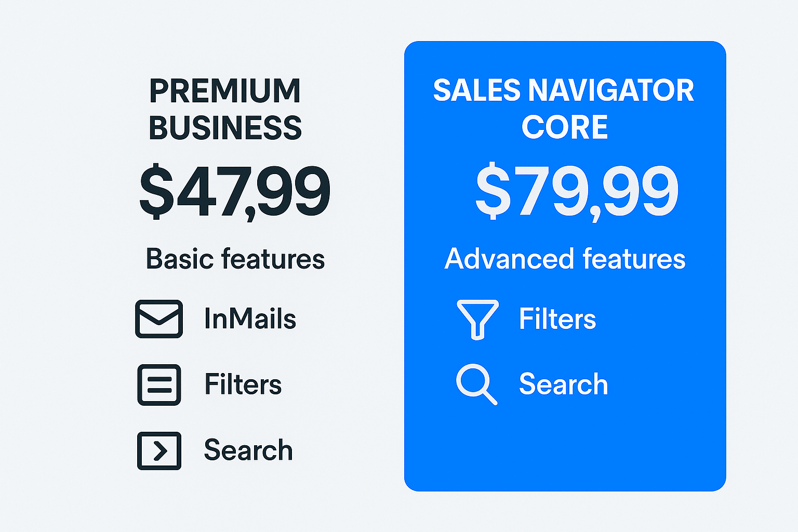Click the Basic features subtitle
This screenshot has width=798, height=532.
pyautogui.click(x=235, y=259)
